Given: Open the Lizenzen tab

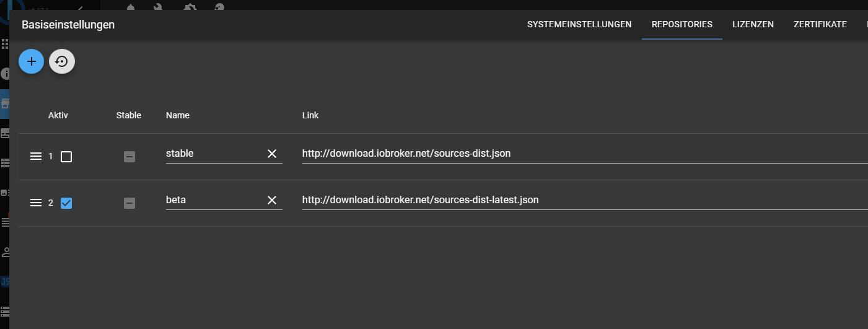Looking at the screenshot, I should click(753, 25).
